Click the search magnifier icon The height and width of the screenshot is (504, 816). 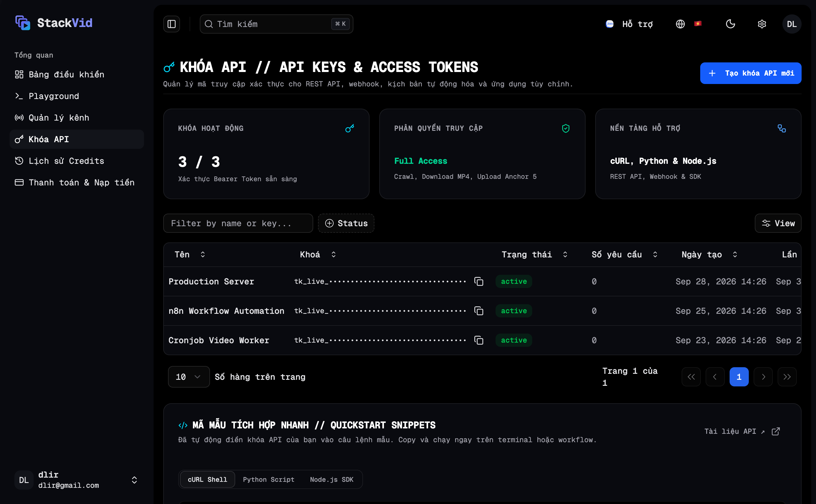[209, 24]
